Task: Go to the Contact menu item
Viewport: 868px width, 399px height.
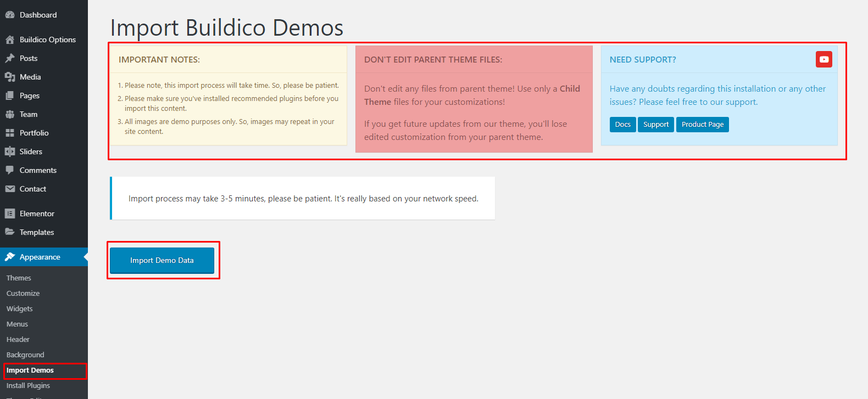Action: [33, 189]
